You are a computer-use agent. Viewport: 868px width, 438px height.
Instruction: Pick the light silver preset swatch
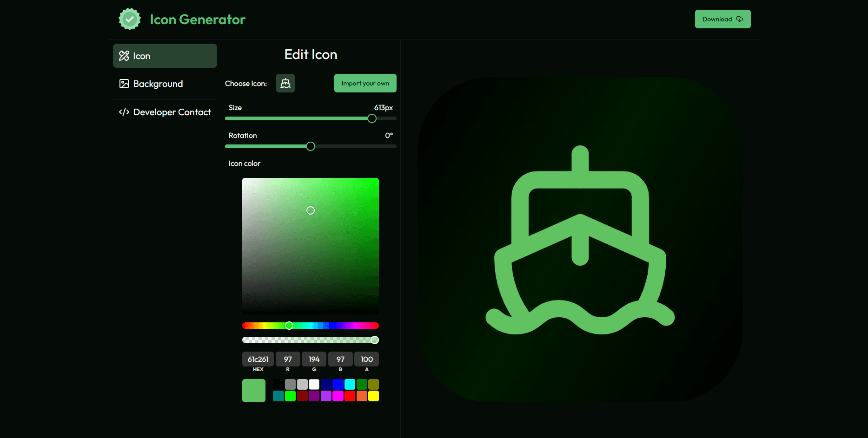tap(302, 384)
